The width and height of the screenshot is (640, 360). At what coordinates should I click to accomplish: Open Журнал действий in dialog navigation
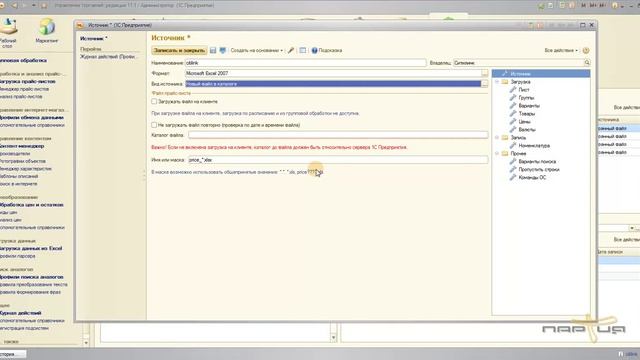[108, 57]
